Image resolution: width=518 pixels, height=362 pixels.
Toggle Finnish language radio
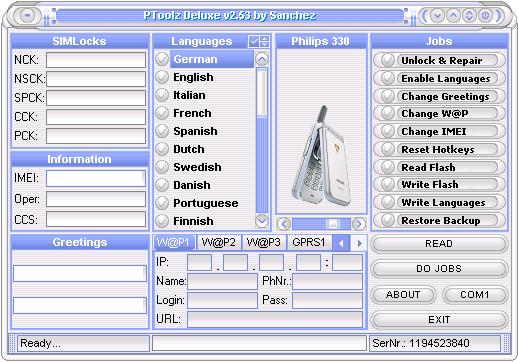click(162, 221)
